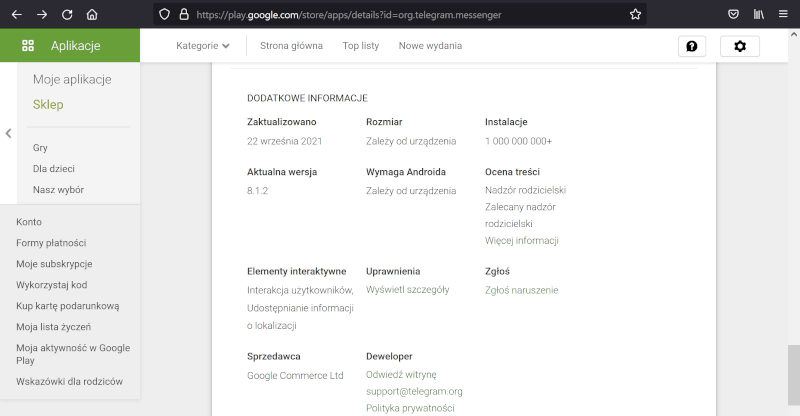Click the browser back arrow
This screenshot has width=800, height=416.
click(x=16, y=15)
